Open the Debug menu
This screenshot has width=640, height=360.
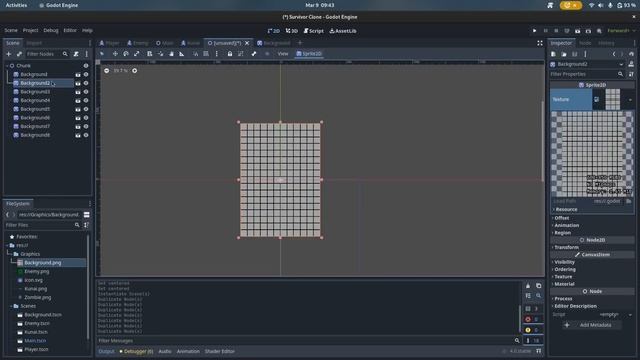51,31
